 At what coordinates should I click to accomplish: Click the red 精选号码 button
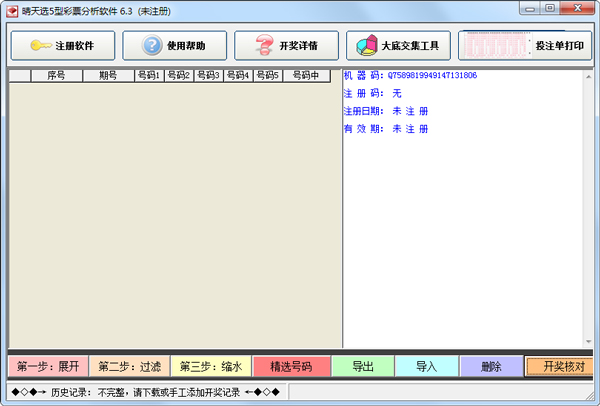291,367
